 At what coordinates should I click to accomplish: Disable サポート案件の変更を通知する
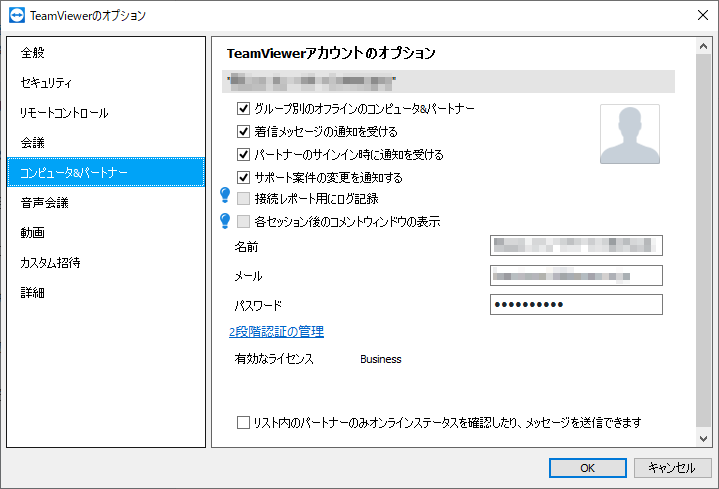(243, 177)
